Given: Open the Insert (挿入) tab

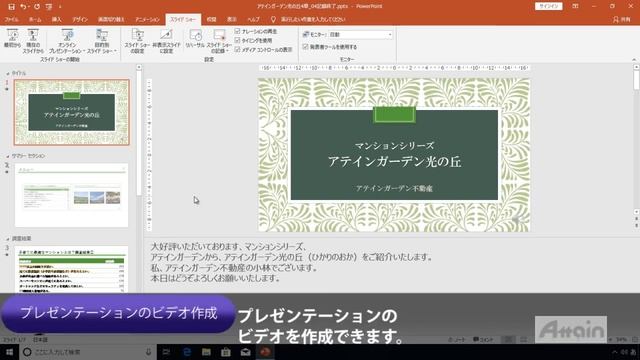Looking at the screenshot, I should pyautogui.click(x=56, y=19).
